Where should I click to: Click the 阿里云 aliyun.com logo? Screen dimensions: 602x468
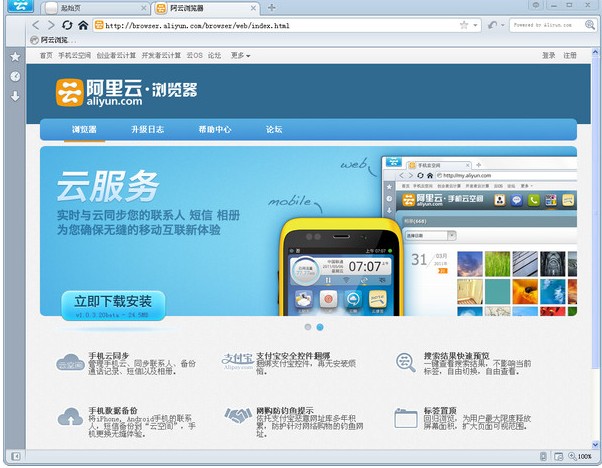127,93
